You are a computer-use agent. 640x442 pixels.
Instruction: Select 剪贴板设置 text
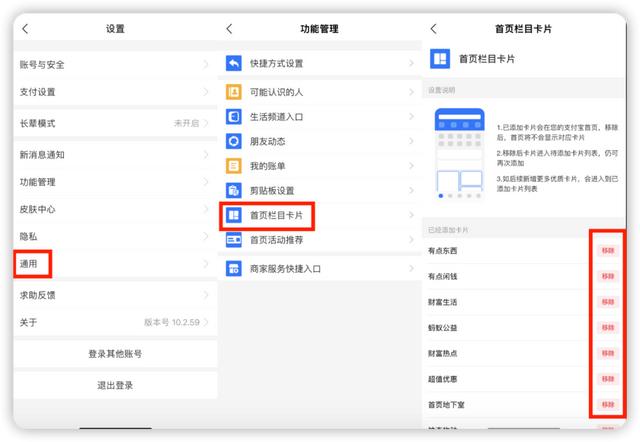[272, 191]
